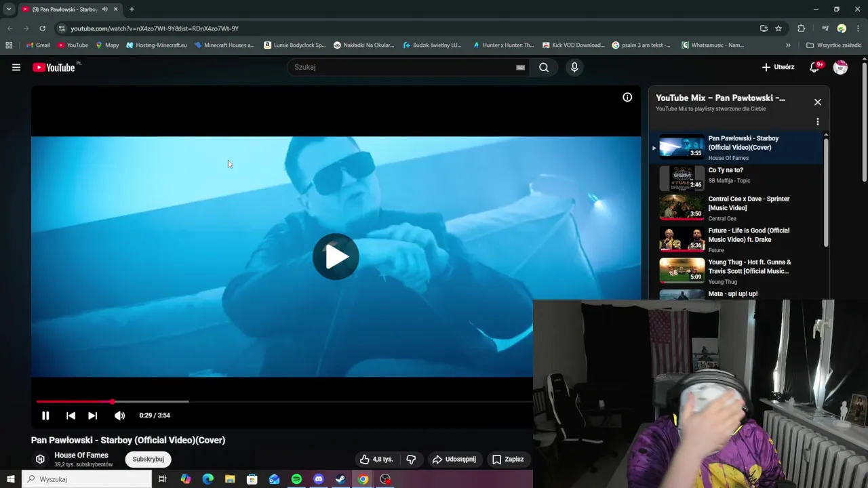Open Microsoft Edge from the taskbar

point(208,479)
